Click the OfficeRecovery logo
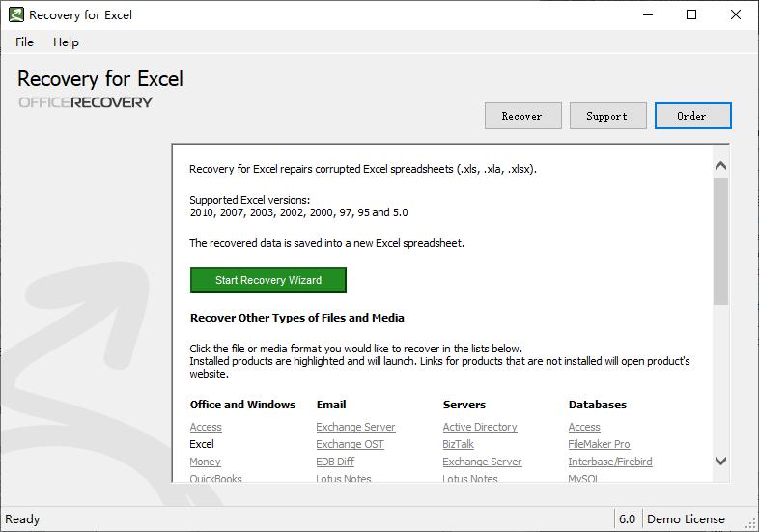Screen dimensions: 759x532 [85, 102]
